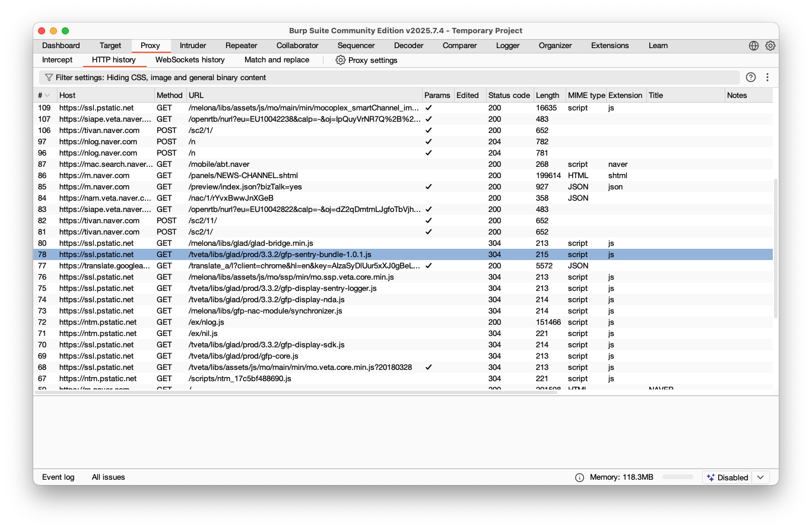Screen dimensions: 812x529
Task: Open the globe network icon in the tab bar
Action: tap(754, 46)
